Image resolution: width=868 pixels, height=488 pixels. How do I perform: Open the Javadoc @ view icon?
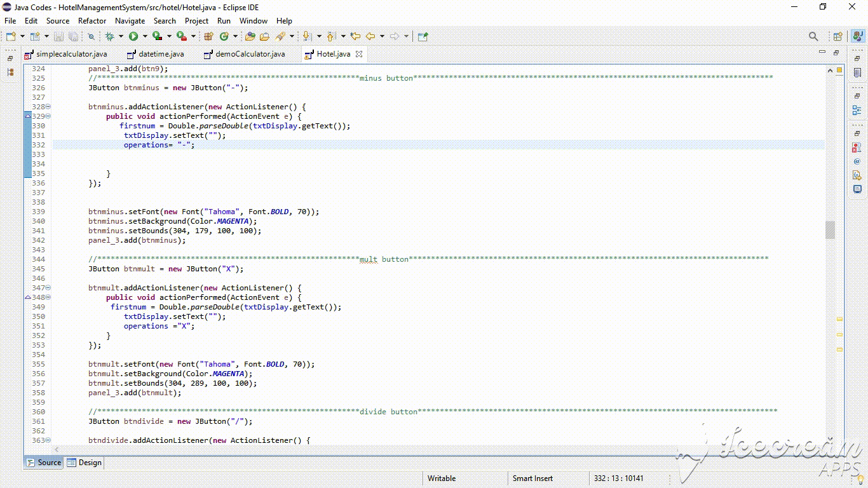click(857, 161)
